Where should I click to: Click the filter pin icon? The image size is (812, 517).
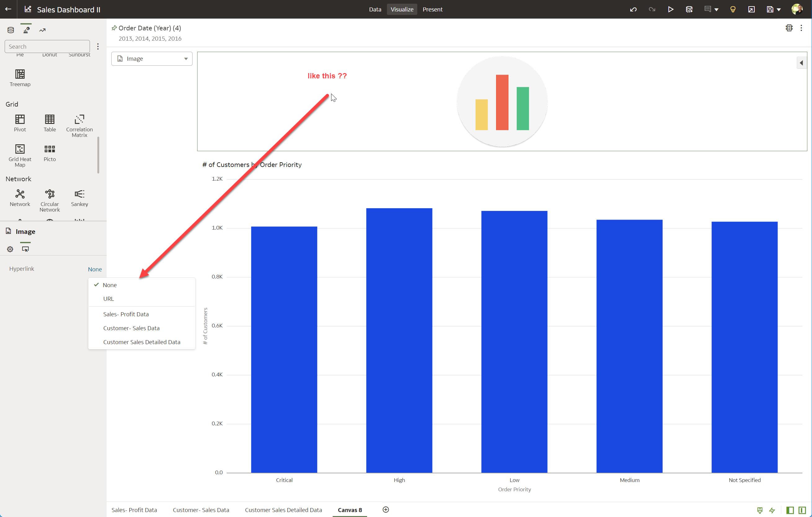[x=114, y=28]
